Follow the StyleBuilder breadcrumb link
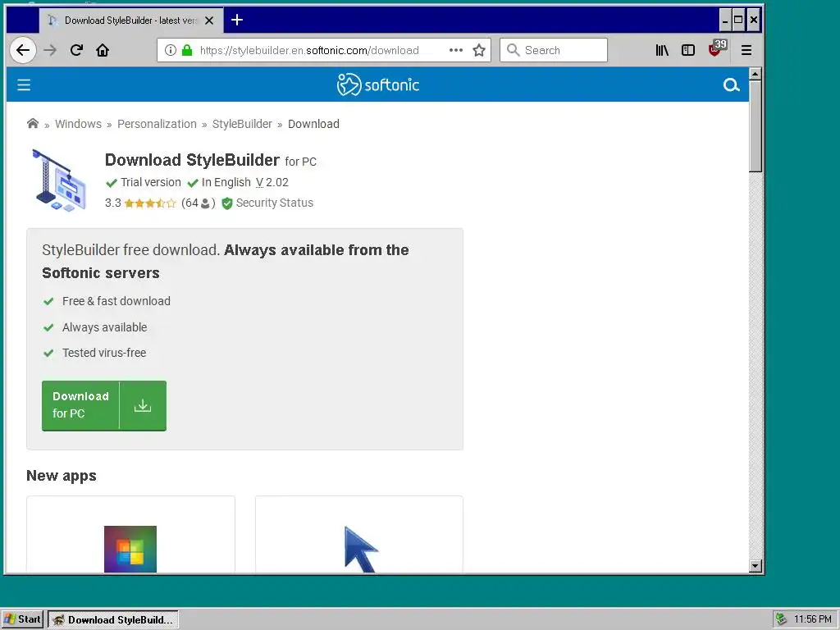Screen dimensions: 840x630 (242, 124)
